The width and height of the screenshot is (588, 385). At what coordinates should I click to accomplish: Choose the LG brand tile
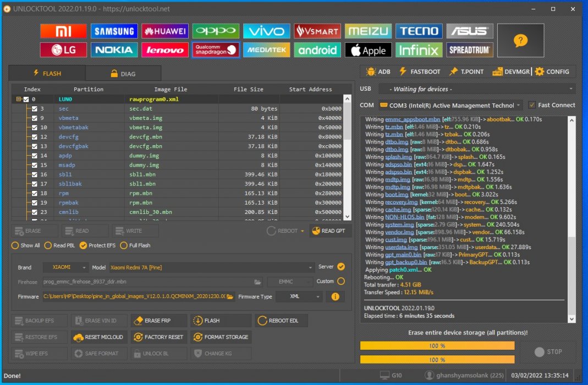tap(63, 50)
